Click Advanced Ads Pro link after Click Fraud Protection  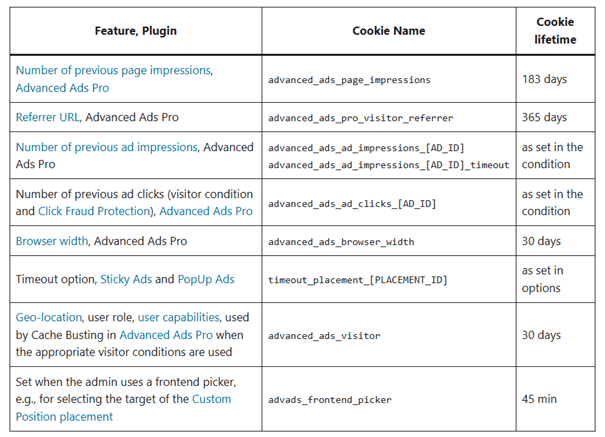[205, 211]
